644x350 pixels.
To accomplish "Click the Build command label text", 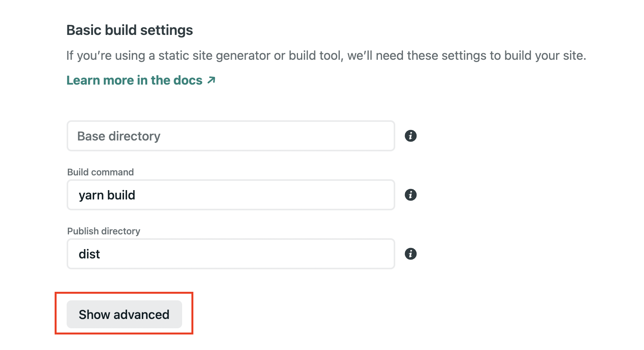I will [100, 172].
